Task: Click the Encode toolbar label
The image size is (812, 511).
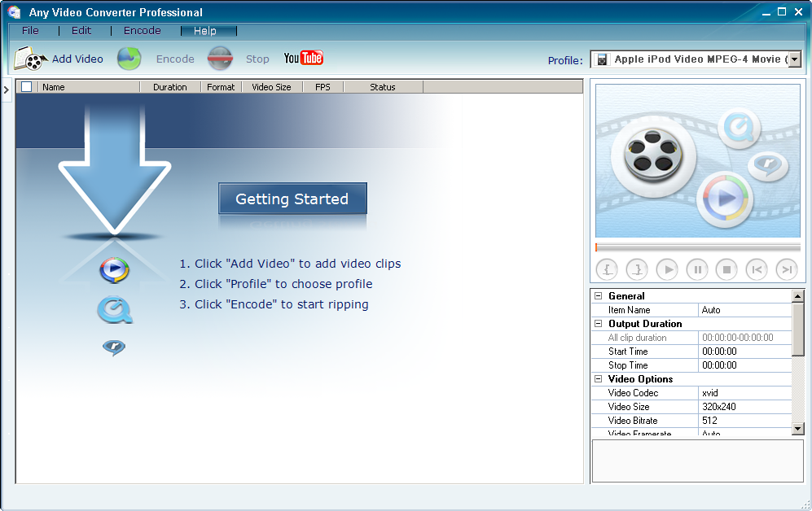Action: (x=176, y=59)
